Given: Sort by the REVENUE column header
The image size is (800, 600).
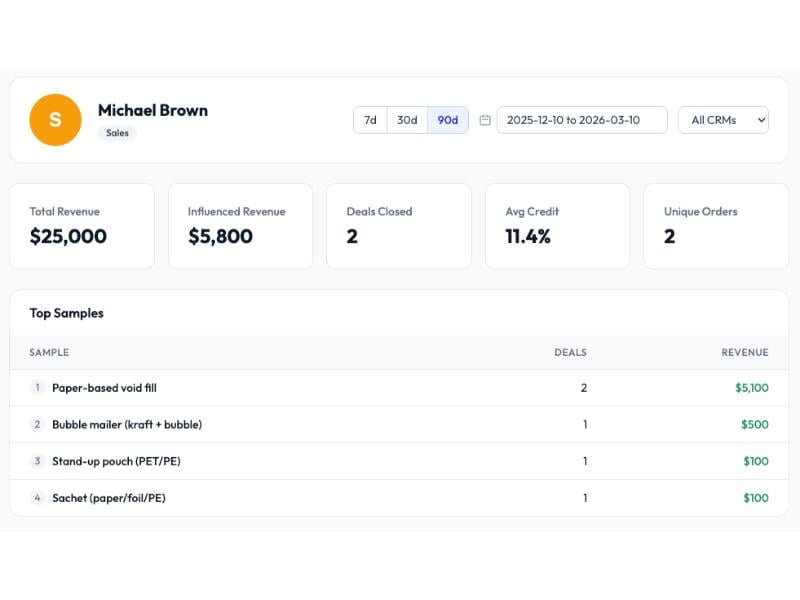Looking at the screenshot, I should (745, 352).
